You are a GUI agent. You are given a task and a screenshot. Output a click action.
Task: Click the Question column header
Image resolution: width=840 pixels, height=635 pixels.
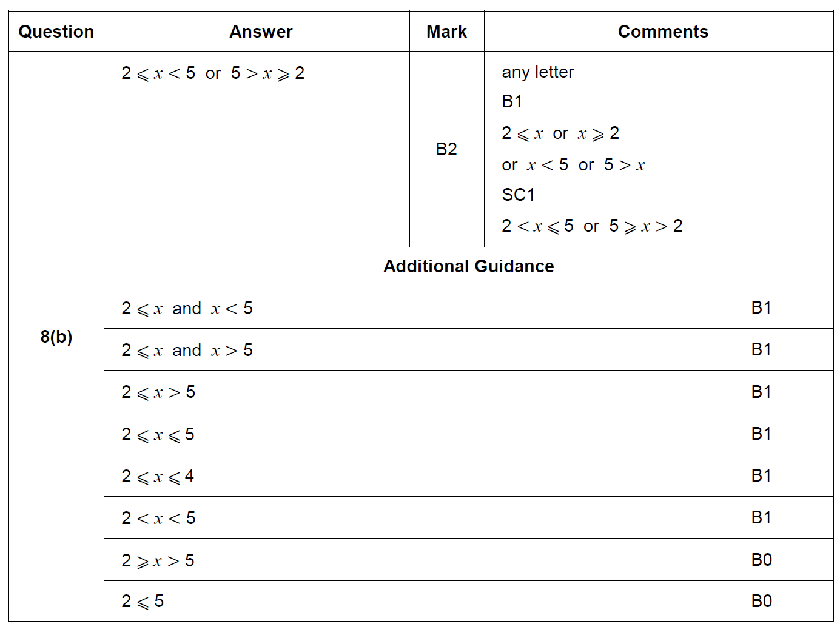coord(56,32)
